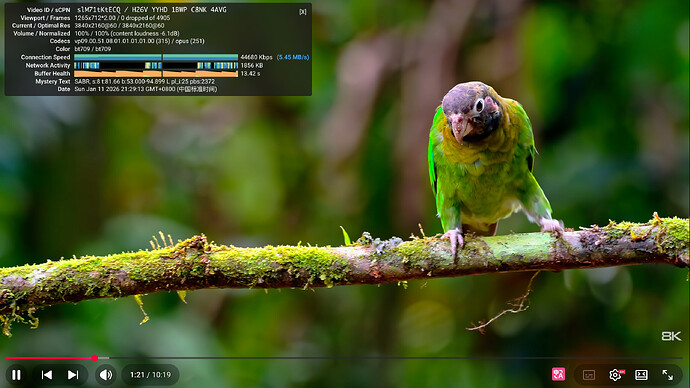Select the 3840x2160@60 resolution value

(x=119, y=26)
